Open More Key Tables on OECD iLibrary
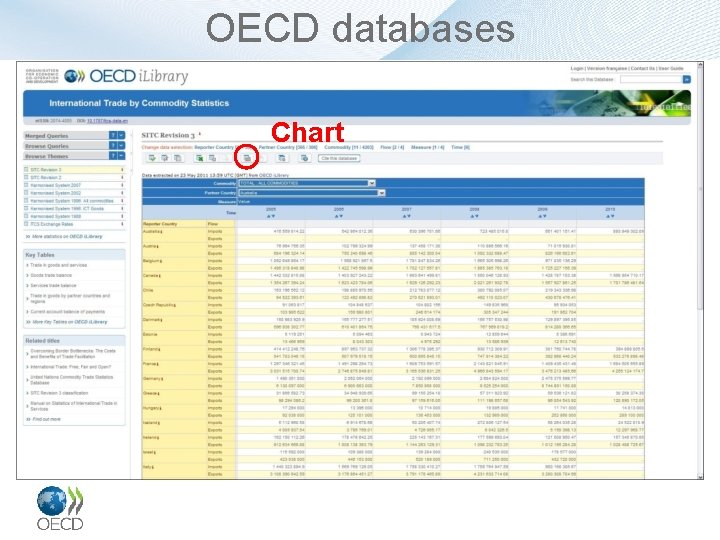The width and height of the screenshot is (720, 540). pyautogui.click(x=70, y=322)
